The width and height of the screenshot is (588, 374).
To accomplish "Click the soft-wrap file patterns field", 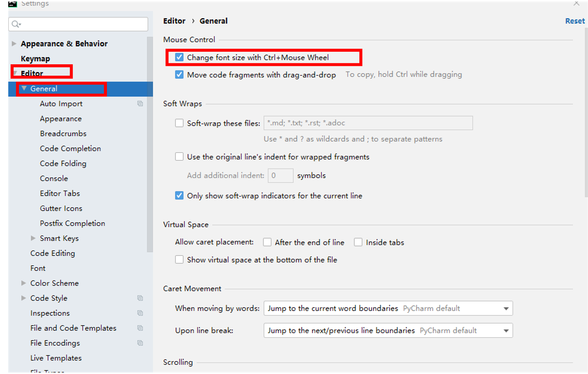I will click(368, 123).
